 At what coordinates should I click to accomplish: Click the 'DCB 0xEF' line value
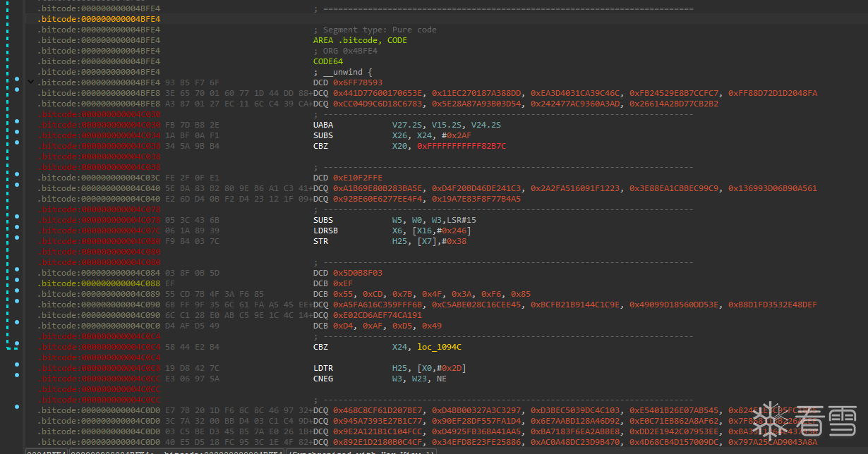coord(343,283)
